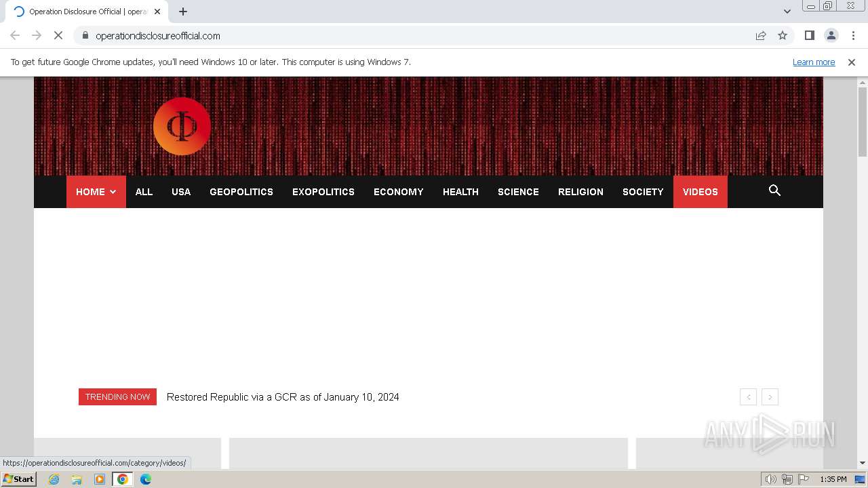Open the SCIENCE category
This screenshot has width=868, height=488.
[x=518, y=192]
